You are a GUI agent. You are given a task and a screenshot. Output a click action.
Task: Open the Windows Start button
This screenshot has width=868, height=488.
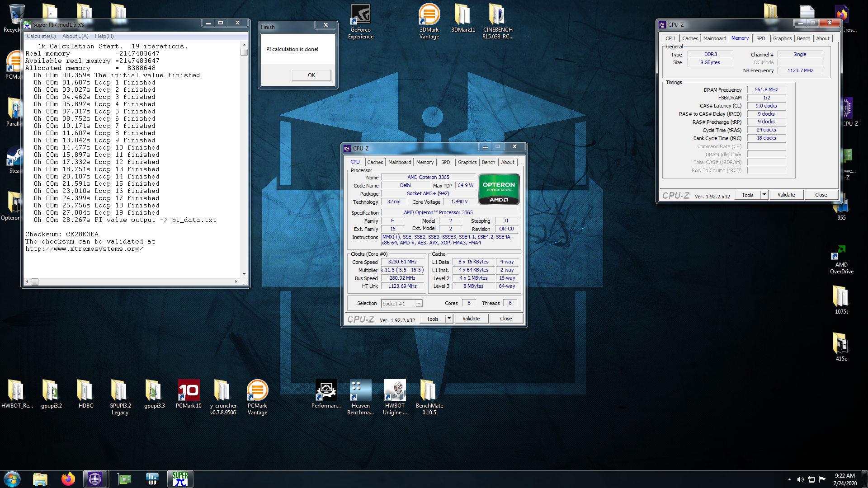coord(12,479)
